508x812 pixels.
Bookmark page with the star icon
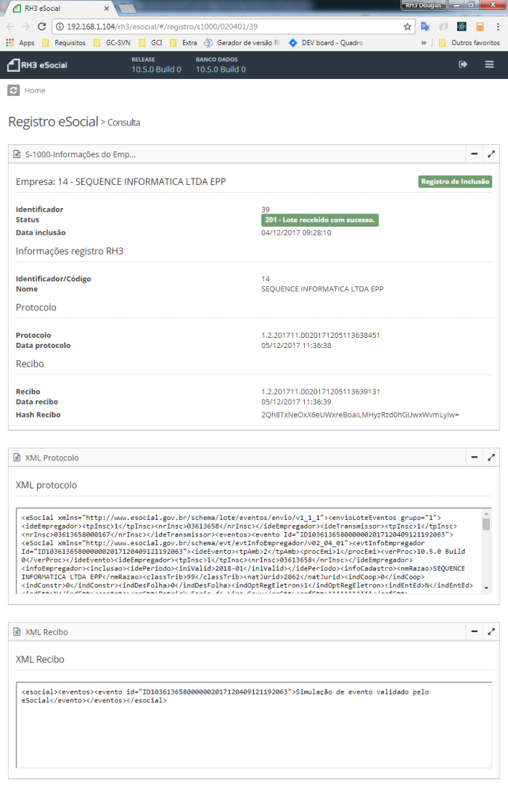click(x=408, y=26)
